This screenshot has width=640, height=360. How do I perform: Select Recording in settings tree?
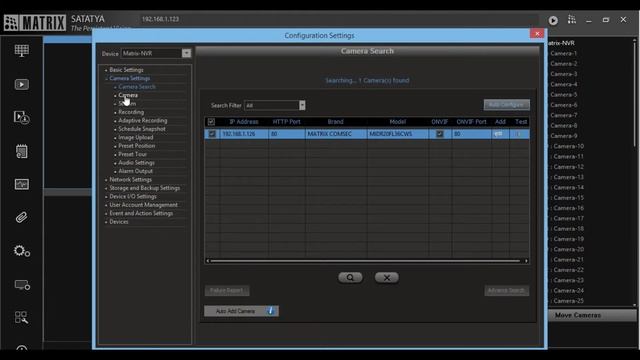click(x=131, y=112)
